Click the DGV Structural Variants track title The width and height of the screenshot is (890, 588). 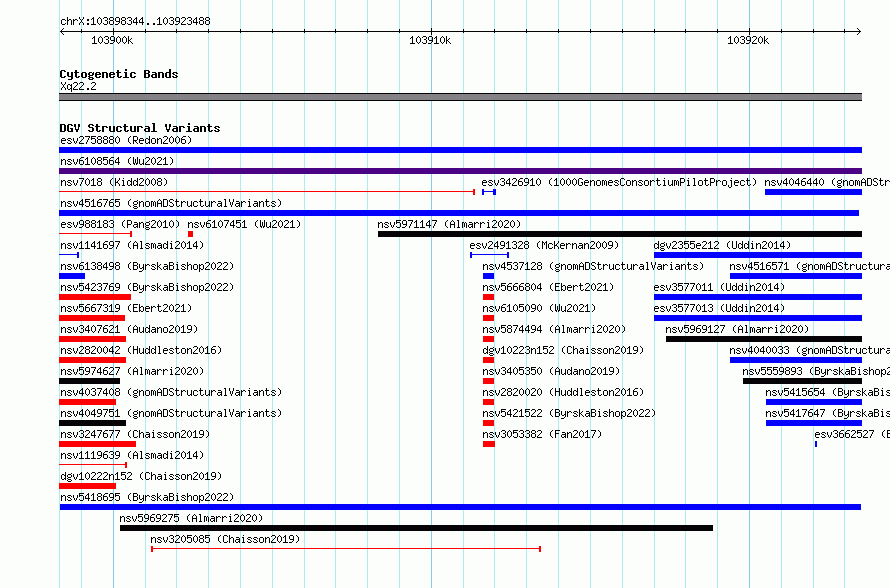point(140,128)
